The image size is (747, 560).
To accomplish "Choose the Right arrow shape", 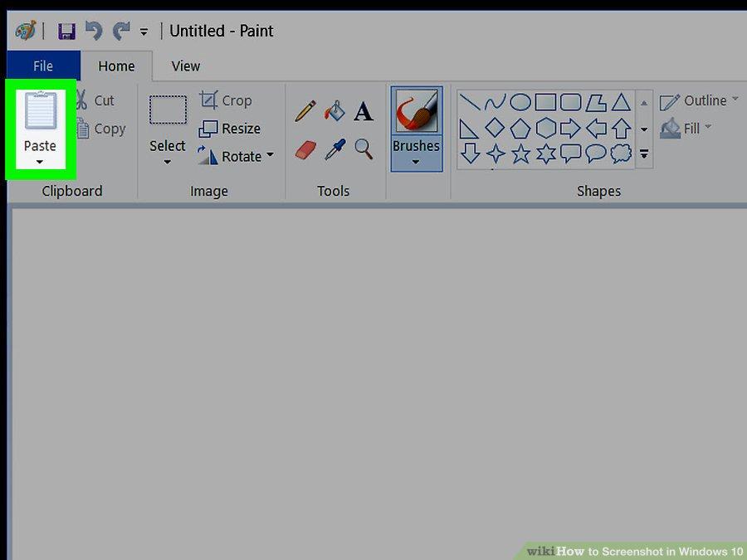I will tap(571, 128).
